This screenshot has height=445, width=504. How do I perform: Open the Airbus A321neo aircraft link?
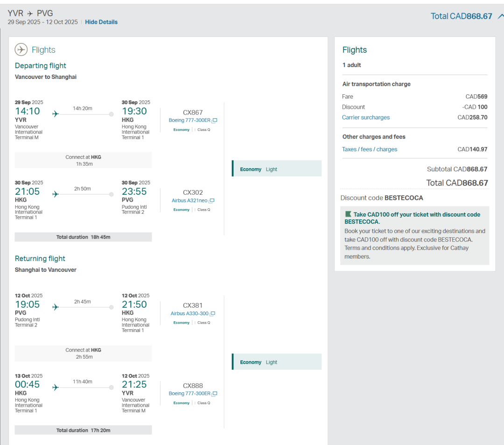click(x=189, y=201)
